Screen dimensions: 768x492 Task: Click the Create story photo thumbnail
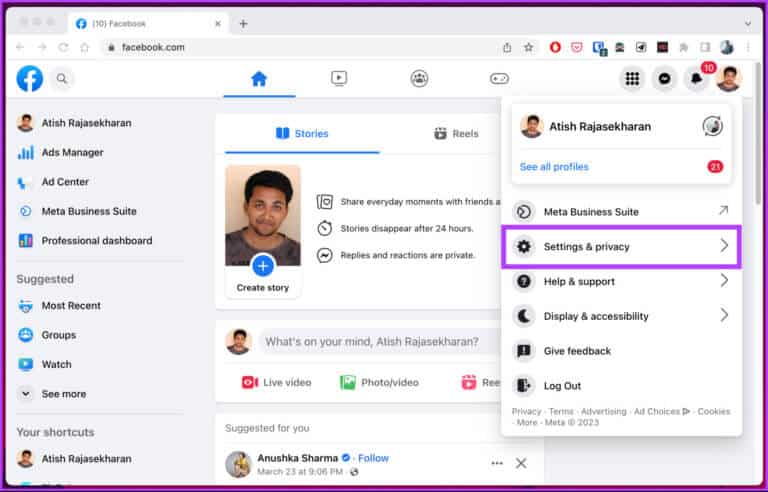pos(263,216)
